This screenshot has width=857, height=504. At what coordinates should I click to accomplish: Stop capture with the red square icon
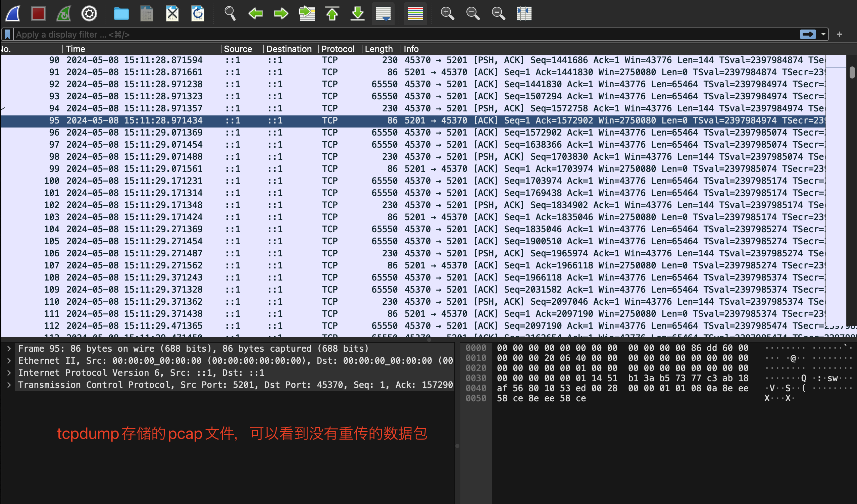click(38, 14)
